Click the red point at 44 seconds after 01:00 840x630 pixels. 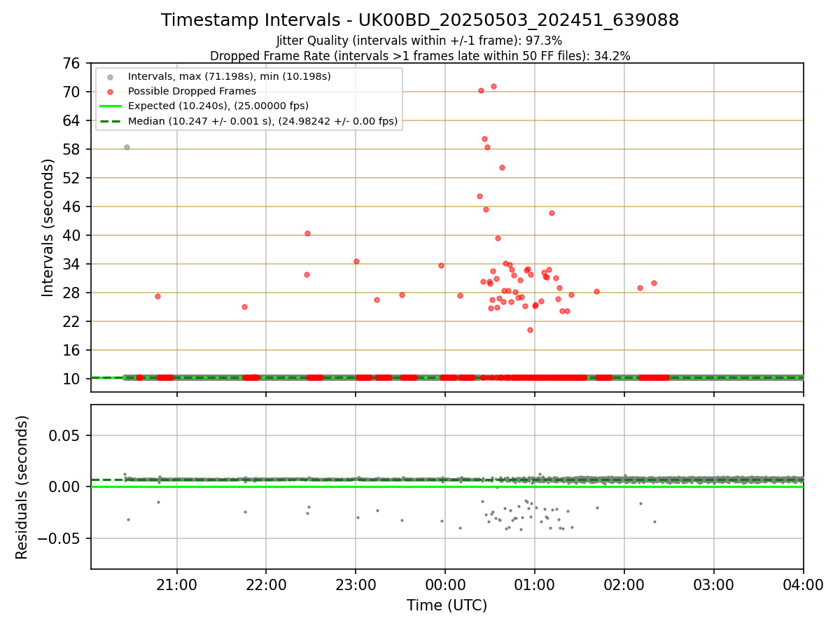(552, 213)
